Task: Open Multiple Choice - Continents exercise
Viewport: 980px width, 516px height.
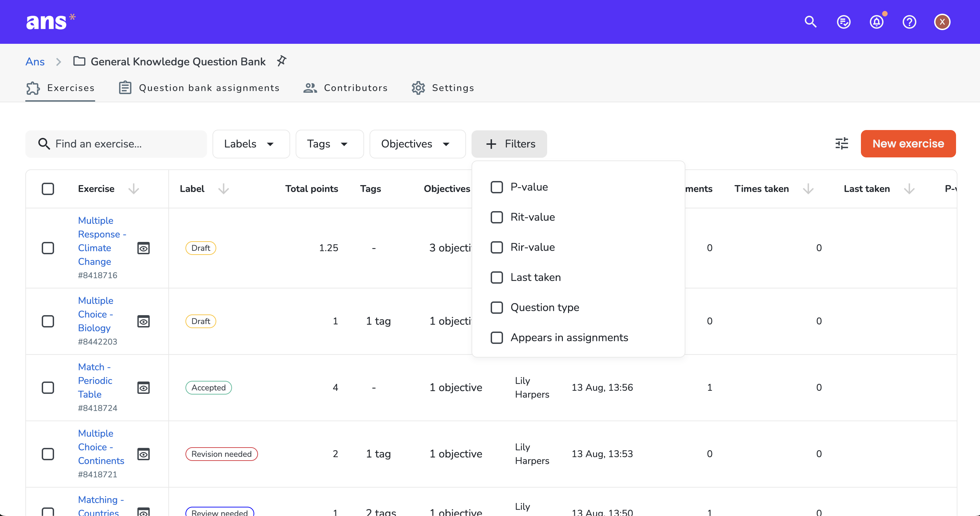Action: (x=101, y=447)
